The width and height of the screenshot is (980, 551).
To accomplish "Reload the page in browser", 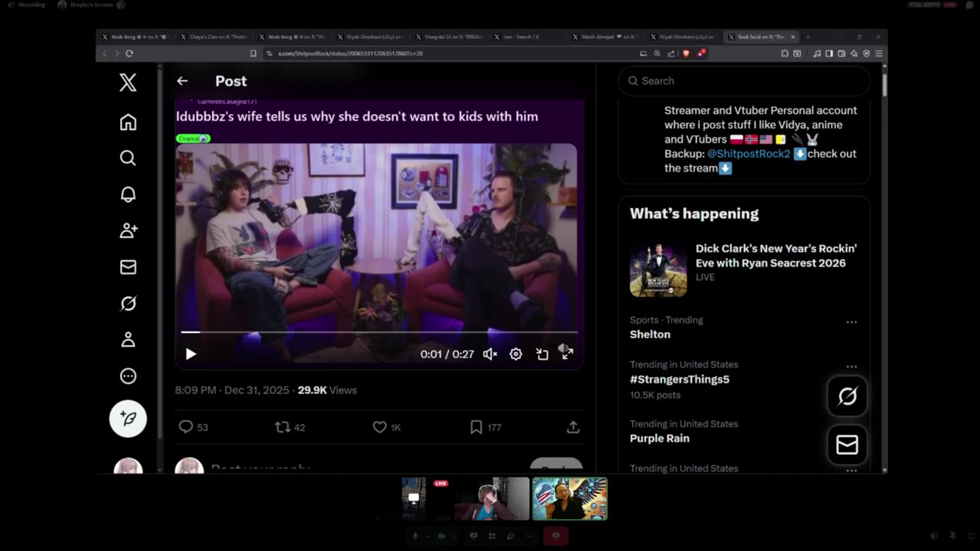I will click(129, 54).
